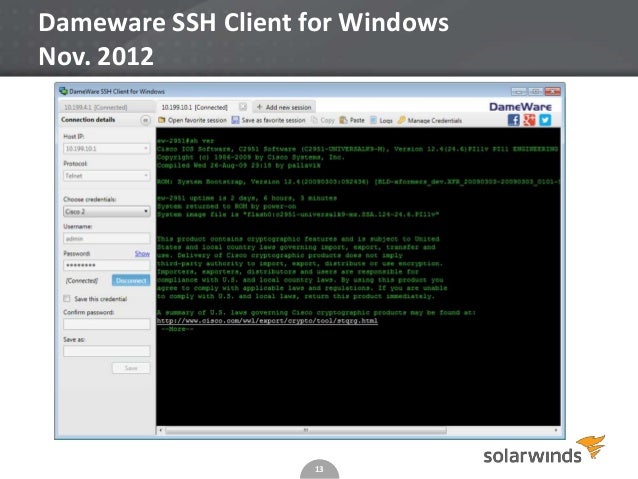The width and height of the screenshot is (638, 479).
Task: Open favorite session from toolbar
Action: point(192,120)
